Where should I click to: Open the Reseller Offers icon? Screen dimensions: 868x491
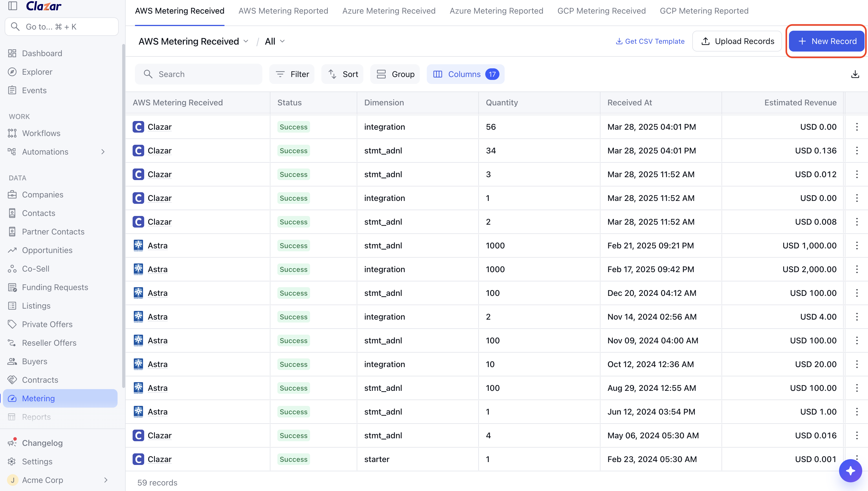click(12, 343)
